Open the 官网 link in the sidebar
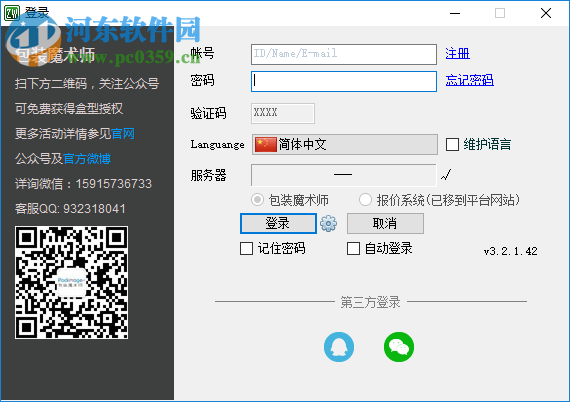Screen dimensions: 570x402 (x=123, y=134)
